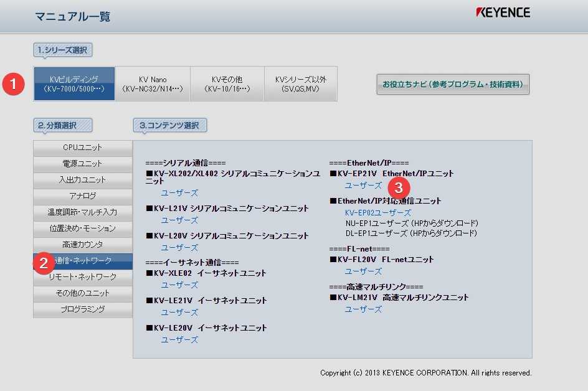588x391 pixels.
Task: Choose the アナログ category
Action: (x=83, y=196)
